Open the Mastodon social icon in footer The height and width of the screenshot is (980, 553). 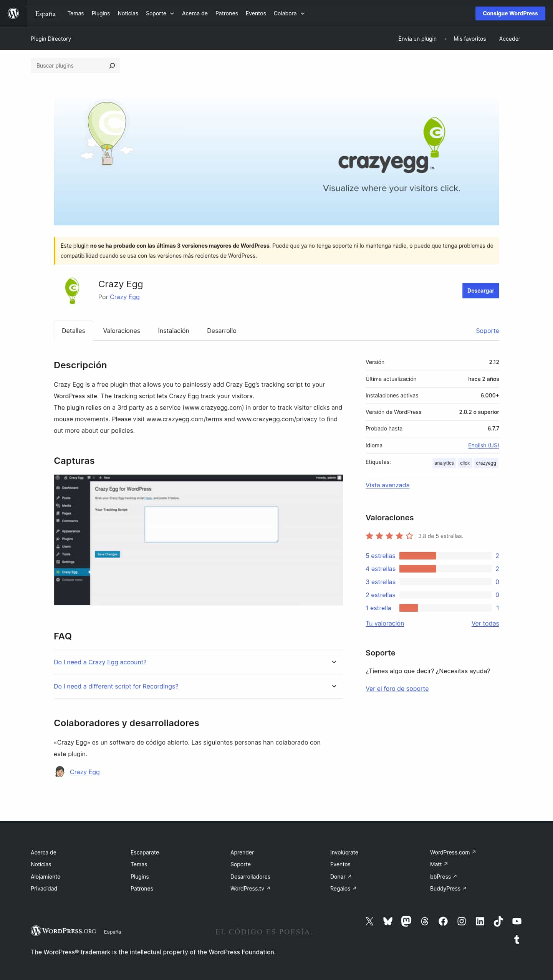click(x=406, y=921)
